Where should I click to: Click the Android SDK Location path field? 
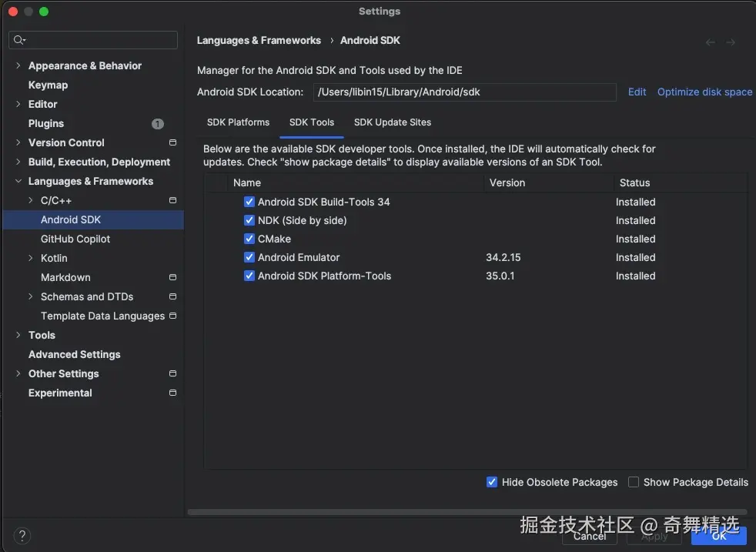(x=465, y=92)
